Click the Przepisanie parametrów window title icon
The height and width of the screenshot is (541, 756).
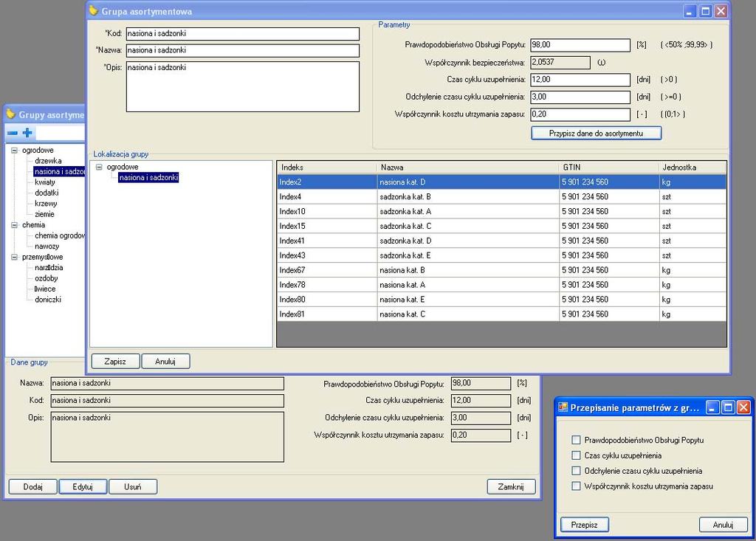click(x=563, y=407)
